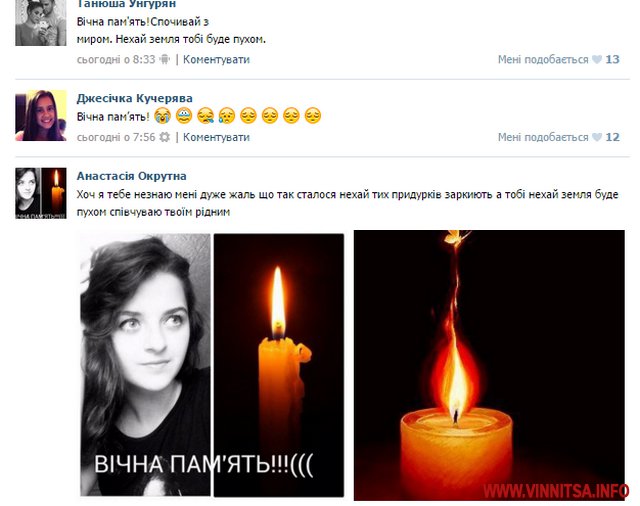
Task: Open the tall candle photo attachment
Action: (x=279, y=365)
